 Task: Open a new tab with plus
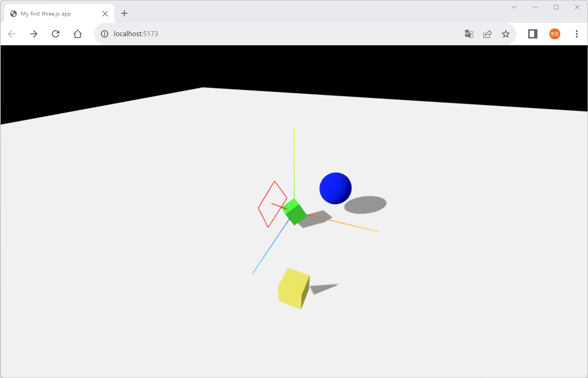click(x=124, y=13)
